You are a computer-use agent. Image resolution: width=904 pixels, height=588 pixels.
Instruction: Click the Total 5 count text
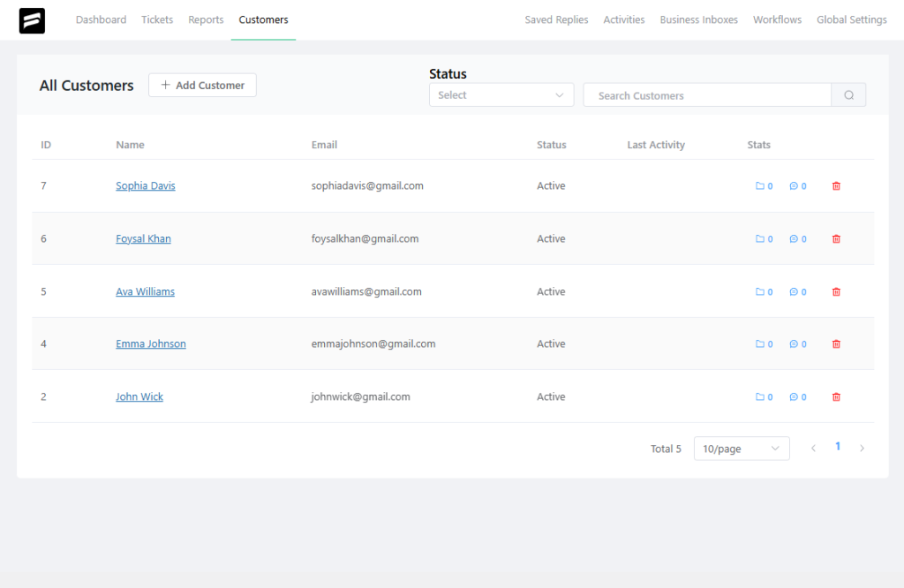tap(666, 449)
